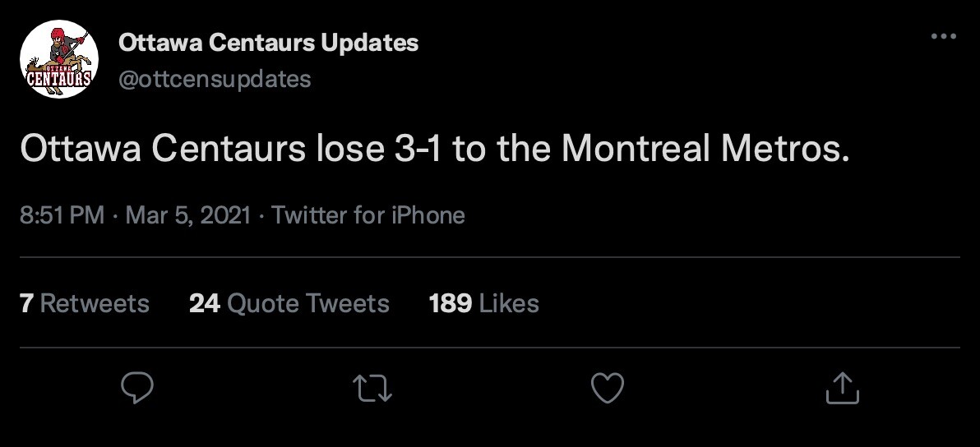
Task: Tap the share arrow icon
Action: click(842, 388)
